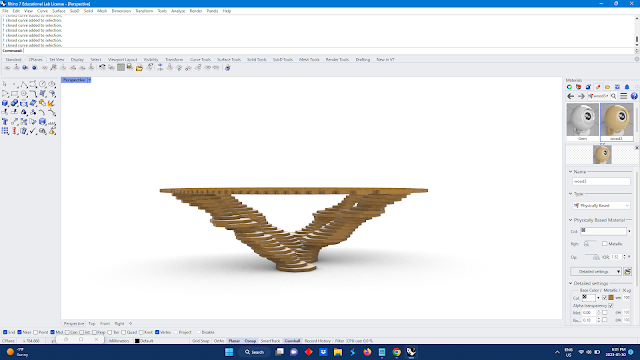
Task: Enable the Quad osnap checkbox
Action: click(x=124, y=332)
